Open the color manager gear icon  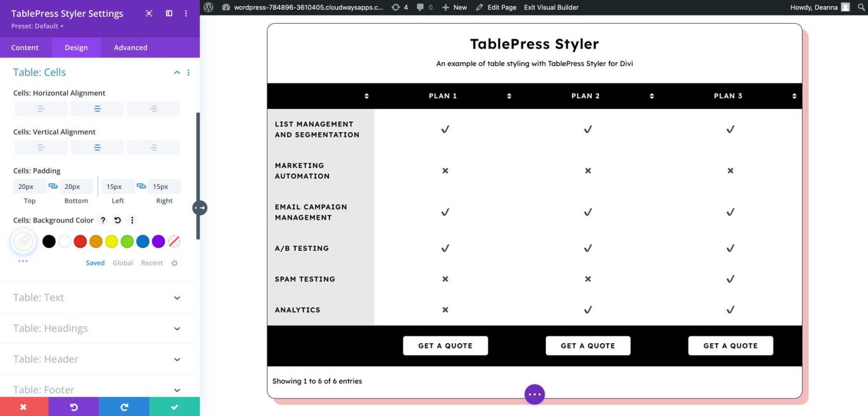pyautogui.click(x=174, y=262)
